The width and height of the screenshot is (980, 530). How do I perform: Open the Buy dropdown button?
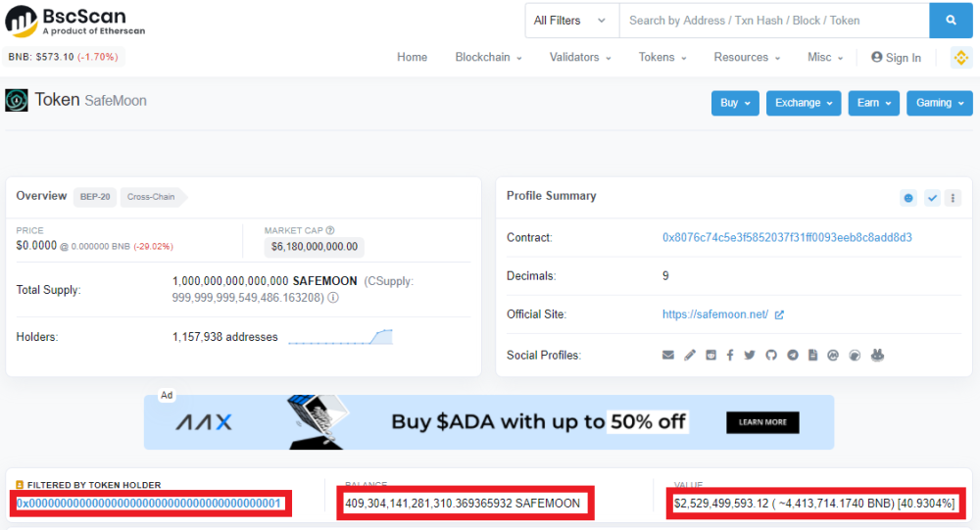(x=735, y=103)
